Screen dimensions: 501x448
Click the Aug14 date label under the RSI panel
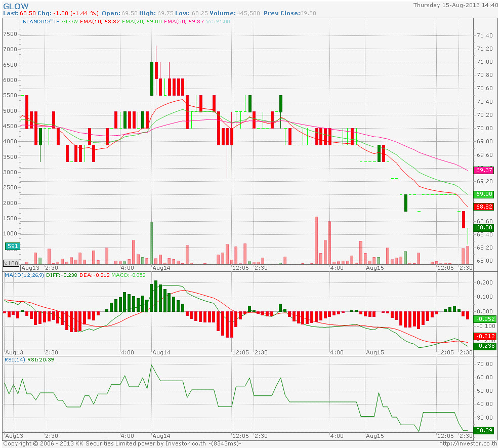161,435
